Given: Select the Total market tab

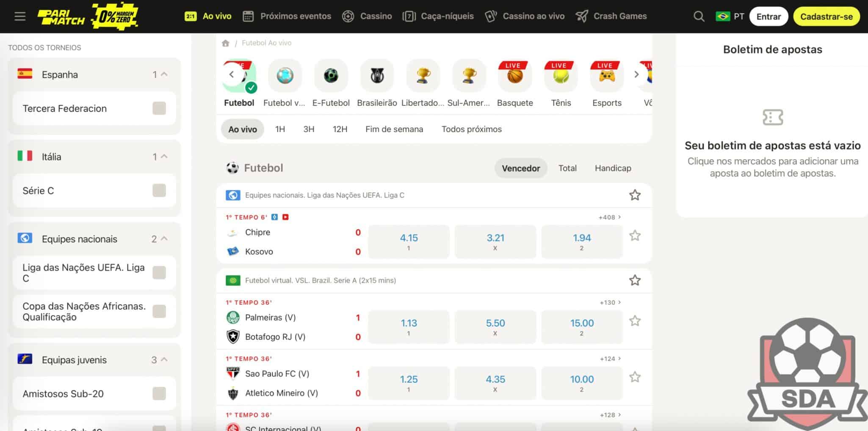Looking at the screenshot, I should point(567,169).
